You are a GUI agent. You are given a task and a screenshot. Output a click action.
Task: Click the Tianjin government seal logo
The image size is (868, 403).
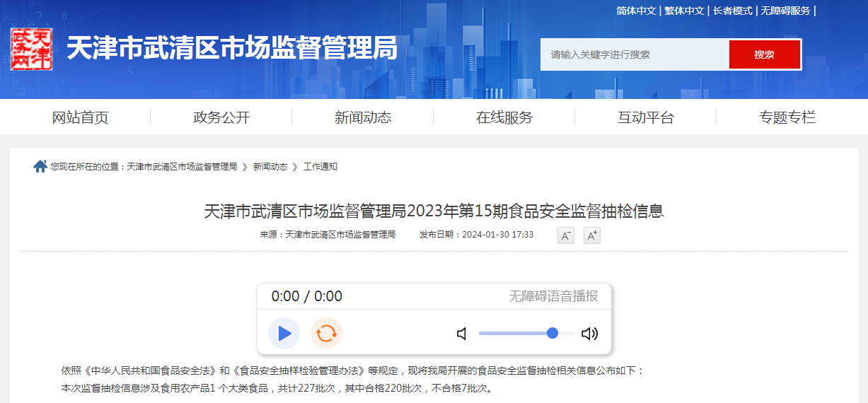click(x=32, y=49)
